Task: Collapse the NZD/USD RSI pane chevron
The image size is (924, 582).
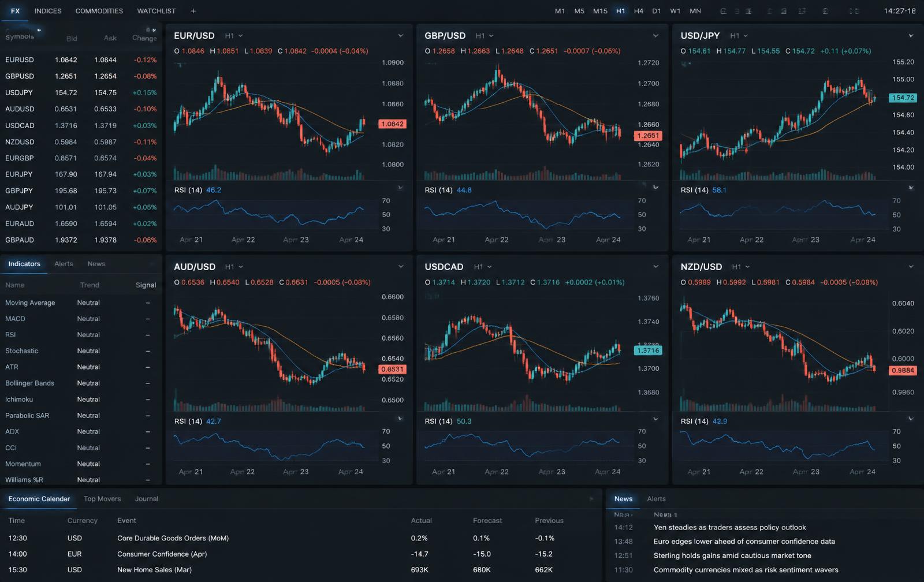Action: (911, 419)
